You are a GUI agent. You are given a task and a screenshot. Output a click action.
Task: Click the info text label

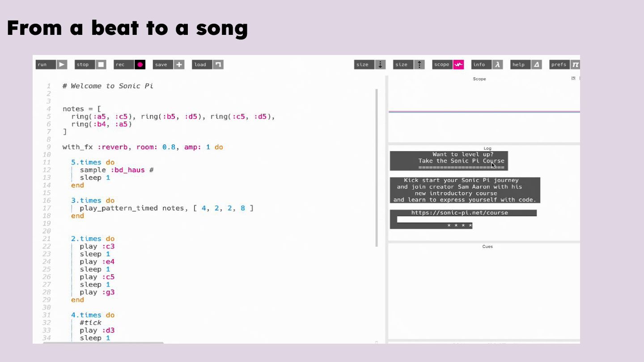[x=481, y=64]
